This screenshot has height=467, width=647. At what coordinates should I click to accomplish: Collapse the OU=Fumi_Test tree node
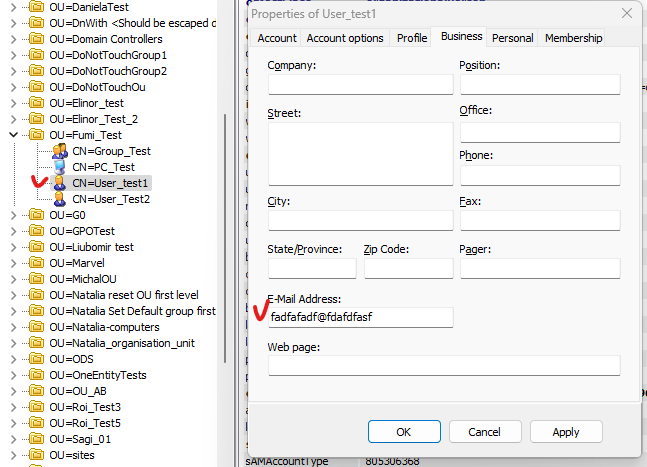12,135
